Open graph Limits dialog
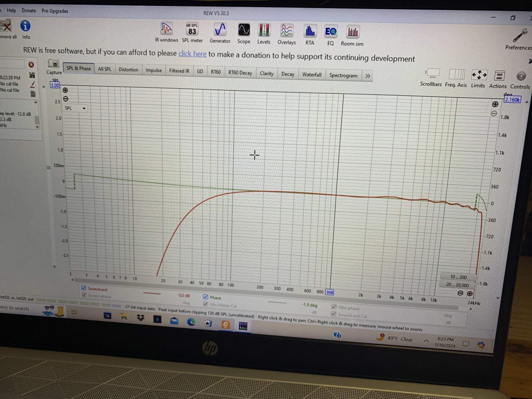The height and width of the screenshot is (399, 532). coord(478,79)
